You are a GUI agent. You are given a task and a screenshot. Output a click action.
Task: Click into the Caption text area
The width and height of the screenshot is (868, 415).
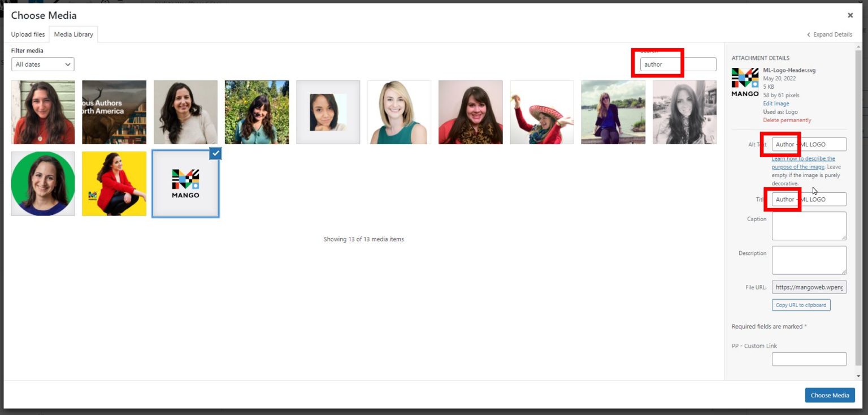(809, 226)
